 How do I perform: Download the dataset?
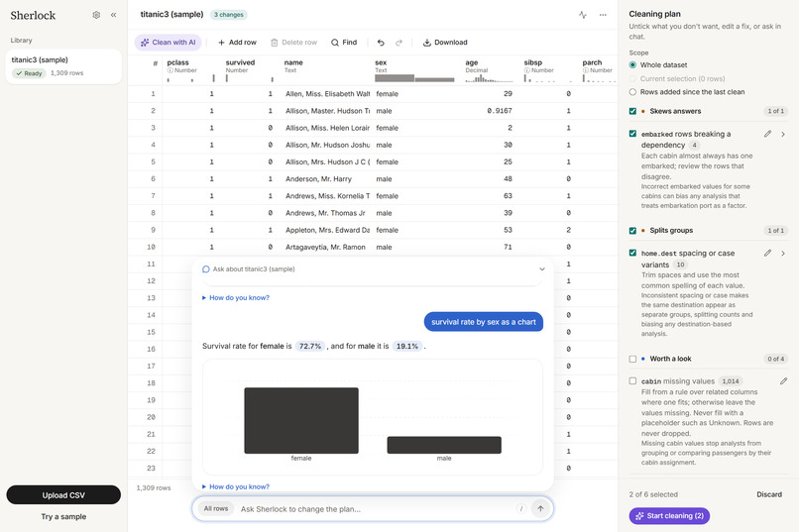[x=445, y=43]
